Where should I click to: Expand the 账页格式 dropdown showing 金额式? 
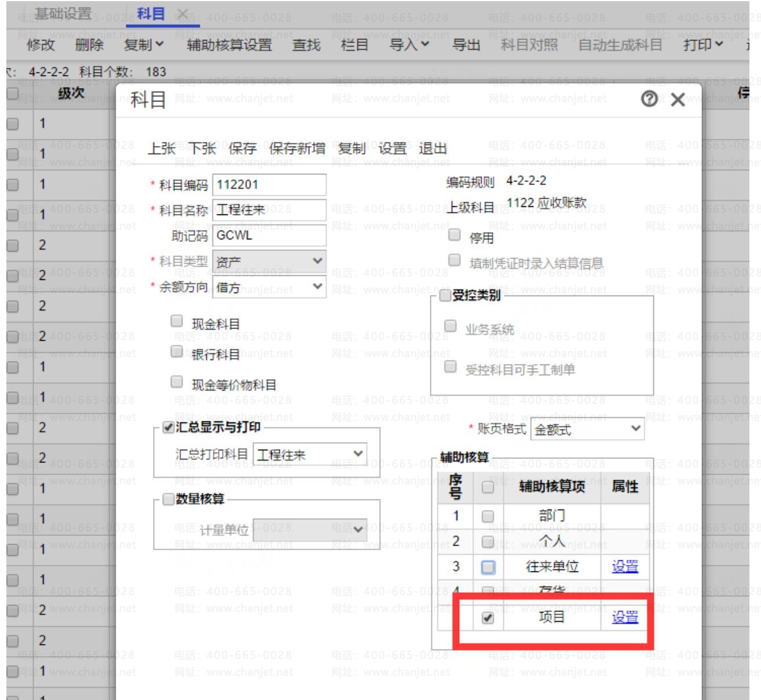tap(587, 430)
